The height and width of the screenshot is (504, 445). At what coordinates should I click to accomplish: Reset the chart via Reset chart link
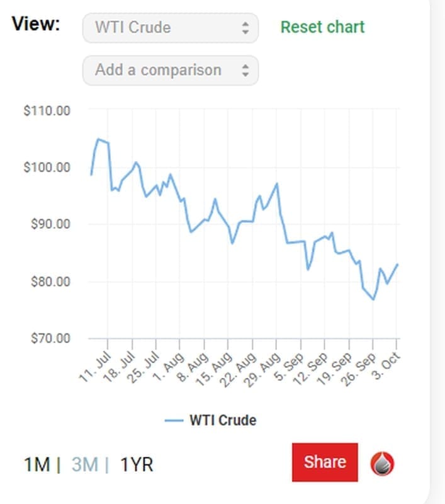click(x=322, y=27)
